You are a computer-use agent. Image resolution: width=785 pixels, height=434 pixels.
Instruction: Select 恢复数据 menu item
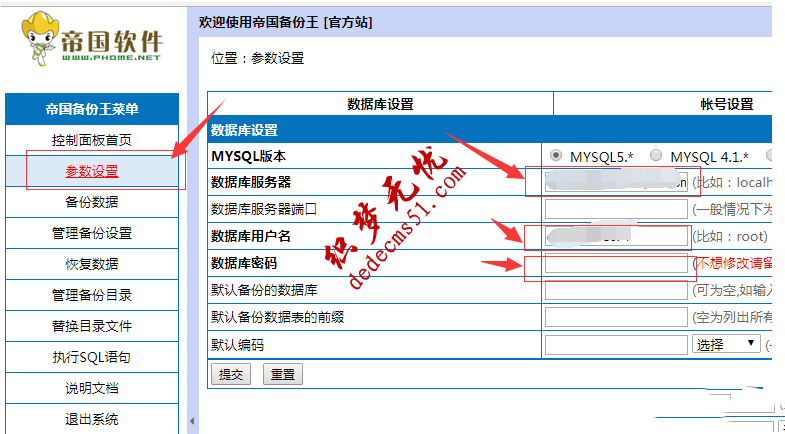(x=92, y=264)
